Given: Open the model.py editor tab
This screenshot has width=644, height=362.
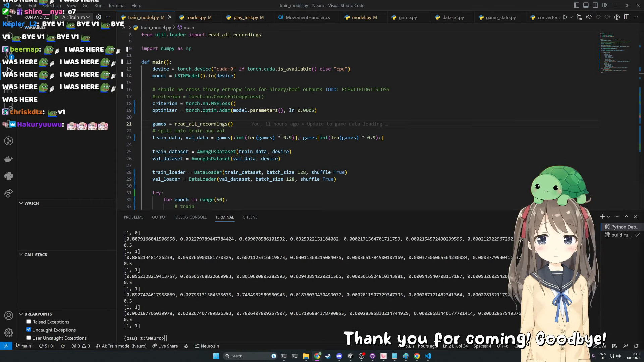Looking at the screenshot, I should click(x=361, y=17).
